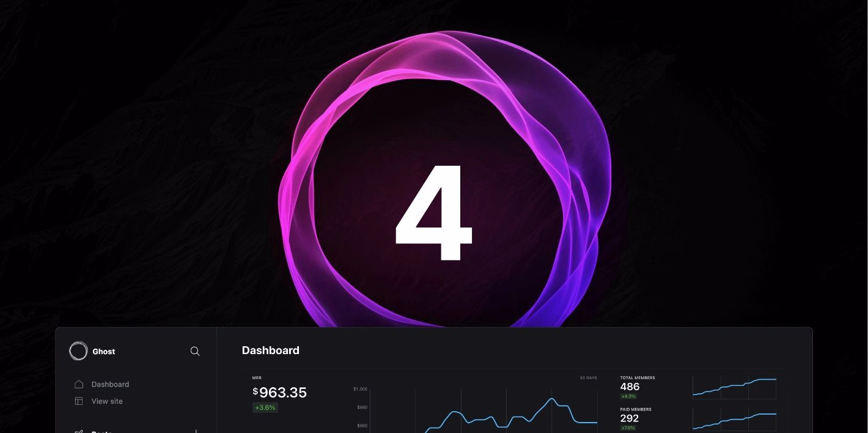Click the Paid Members sparkline chart
868x433 pixels.
point(734,420)
